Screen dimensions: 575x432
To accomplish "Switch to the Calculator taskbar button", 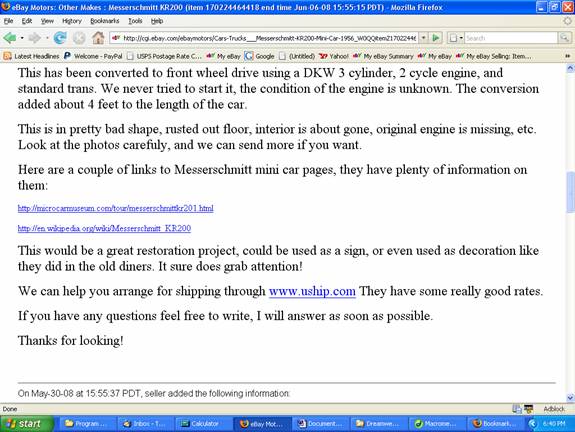I will pos(204,424).
